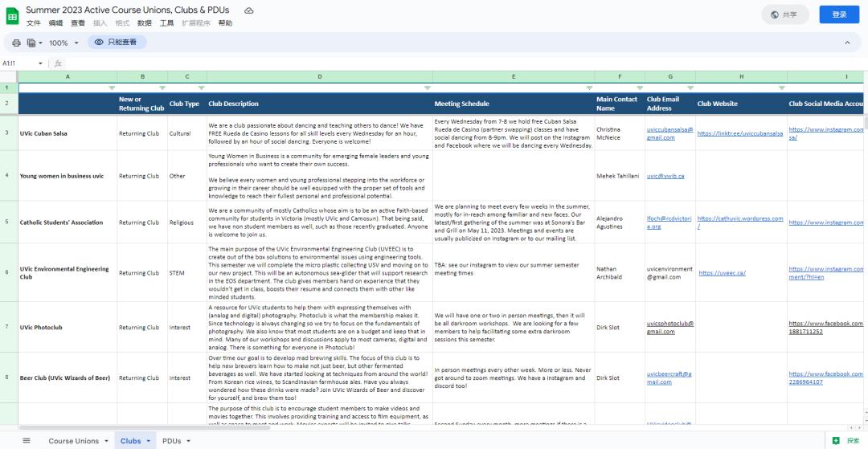Open the uvicbeercraft@gmail.com email link
Screen dimensions: 868x449
pyautogui.click(x=669, y=378)
